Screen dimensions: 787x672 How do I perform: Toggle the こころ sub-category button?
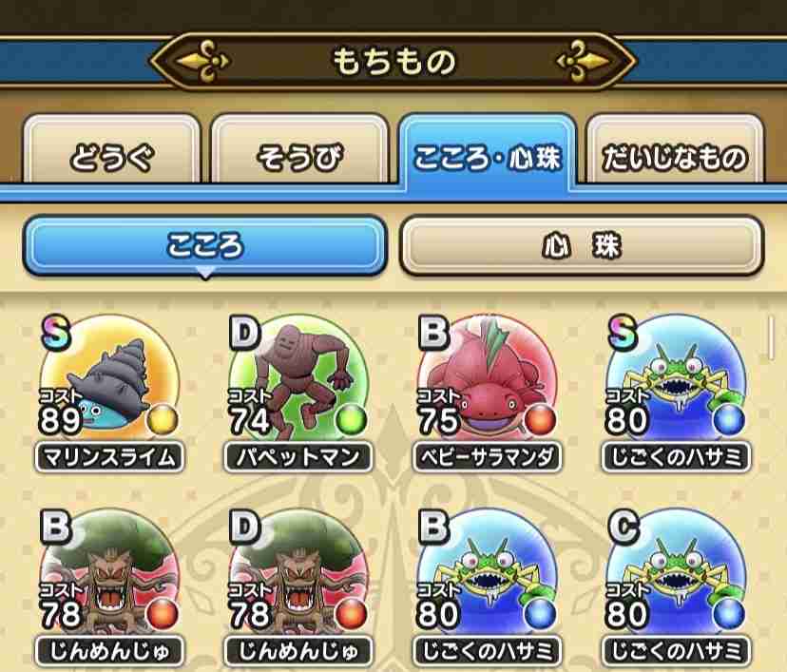click(x=204, y=246)
